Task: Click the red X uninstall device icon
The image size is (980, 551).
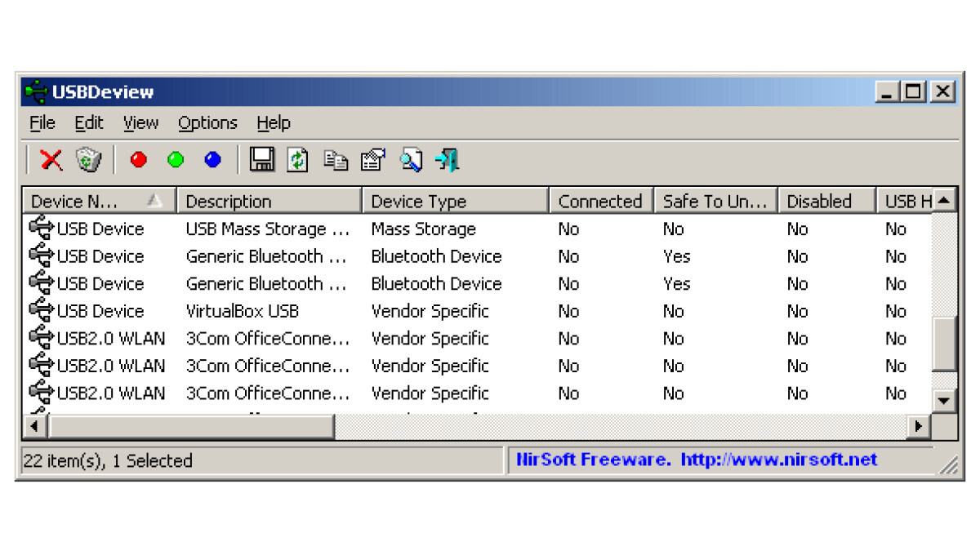Action: coord(51,160)
